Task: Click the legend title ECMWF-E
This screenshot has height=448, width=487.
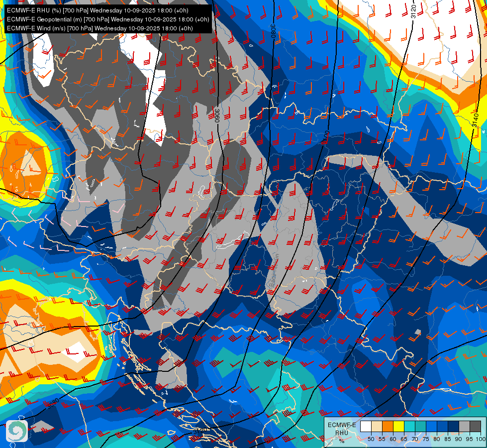Action: click(342, 425)
